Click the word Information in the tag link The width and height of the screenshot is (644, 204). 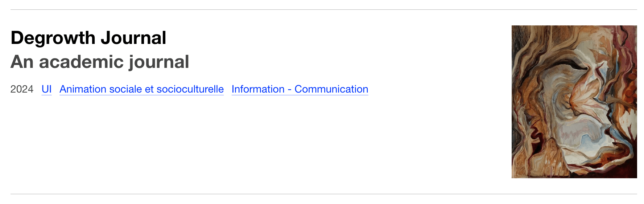(x=258, y=89)
